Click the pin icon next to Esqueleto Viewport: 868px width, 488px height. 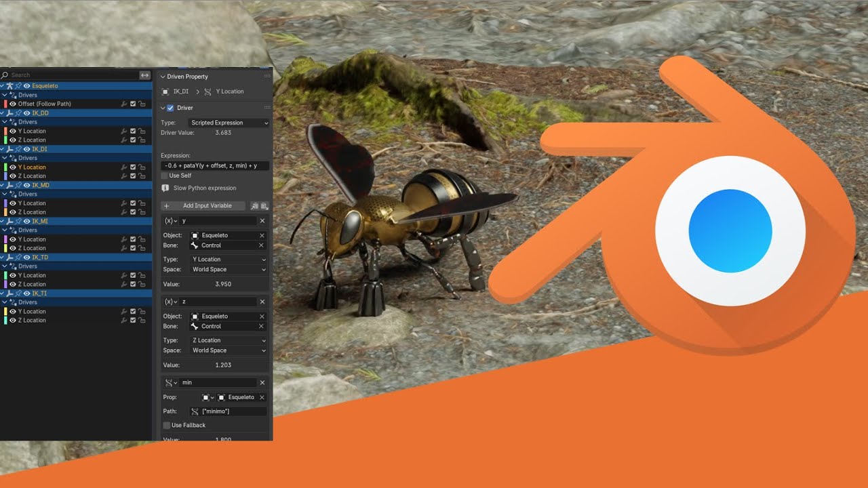pyautogui.click(x=19, y=86)
